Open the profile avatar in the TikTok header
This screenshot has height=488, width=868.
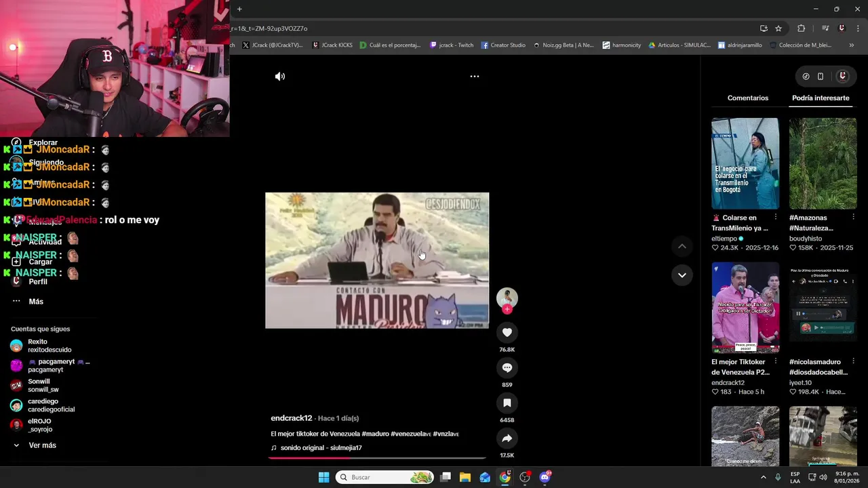tap(842, 77)
